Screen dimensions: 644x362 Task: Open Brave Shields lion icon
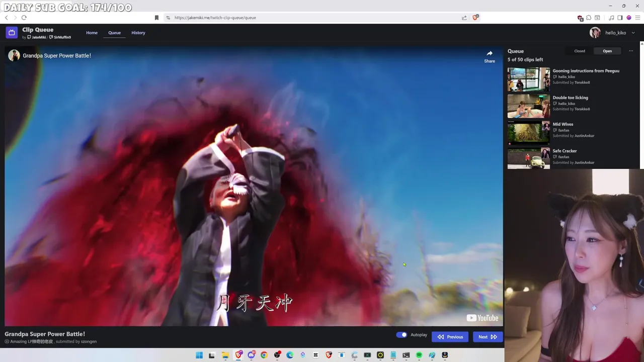(475, 18)
